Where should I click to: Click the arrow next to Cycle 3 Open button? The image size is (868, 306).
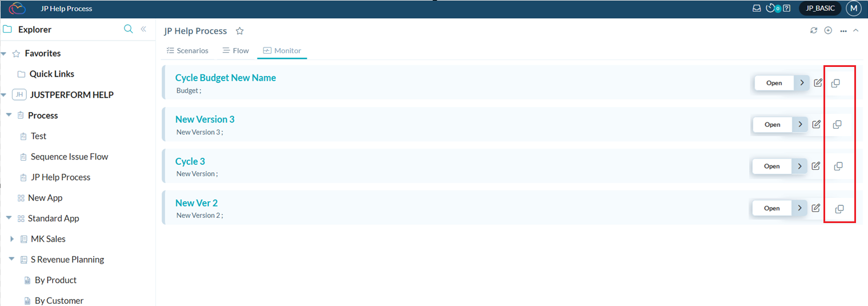pos(799,166)
